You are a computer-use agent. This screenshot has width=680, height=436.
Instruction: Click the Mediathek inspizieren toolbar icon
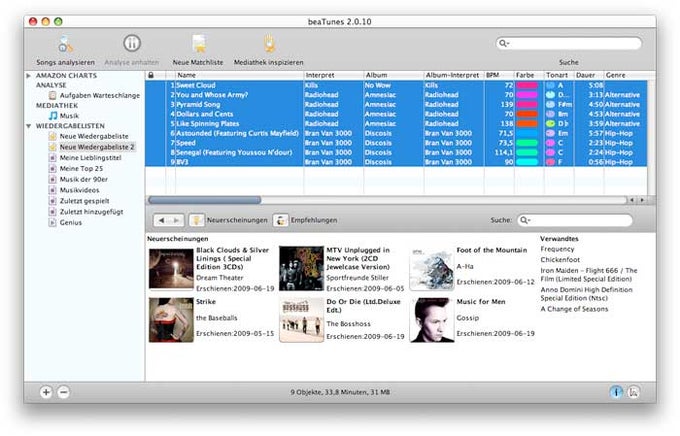[269, 44]
